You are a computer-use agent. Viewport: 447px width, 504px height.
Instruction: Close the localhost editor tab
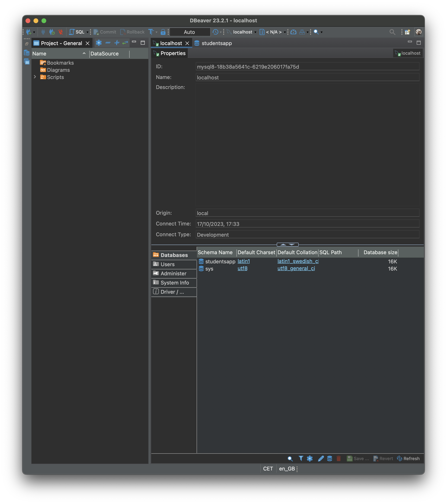(187, 43)
